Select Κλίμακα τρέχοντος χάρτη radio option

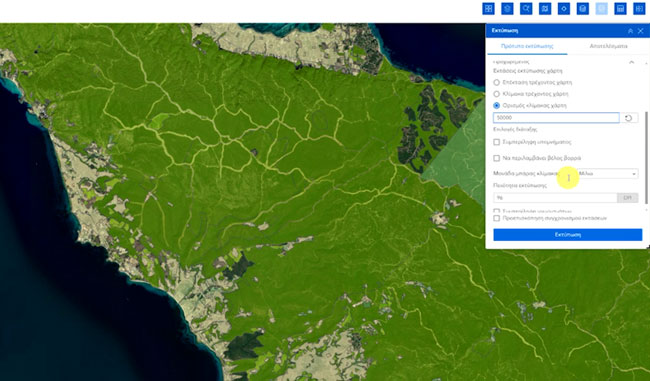coord(496,94)
